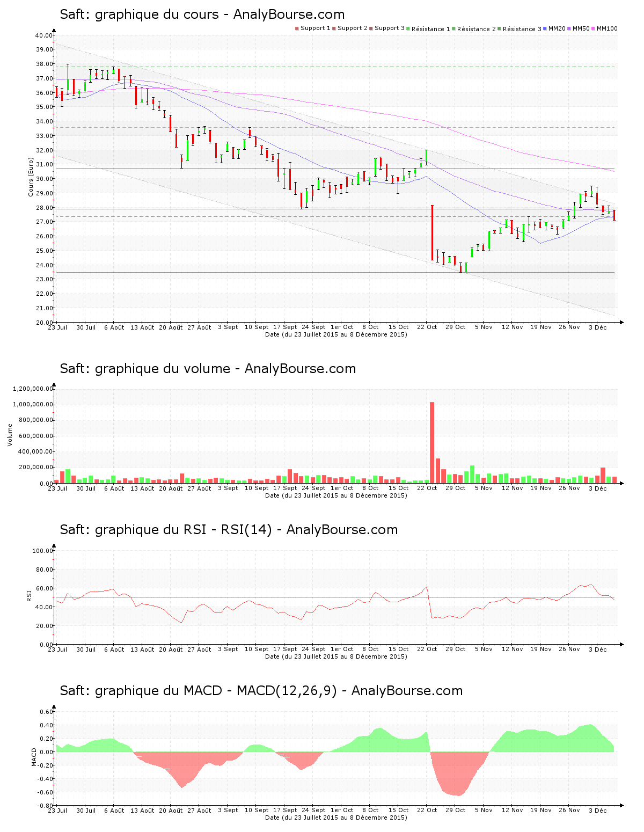Select the MM50 legend label

point(581,28)
